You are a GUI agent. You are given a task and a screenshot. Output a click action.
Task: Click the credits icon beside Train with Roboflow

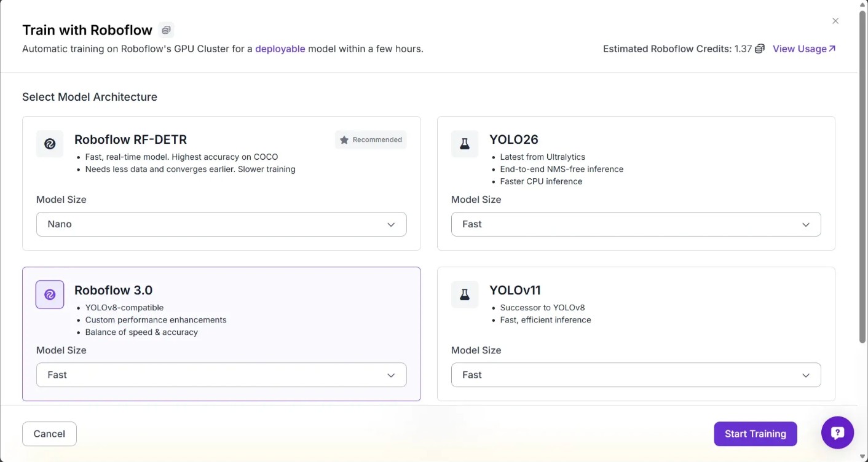(x=165, y=30)
